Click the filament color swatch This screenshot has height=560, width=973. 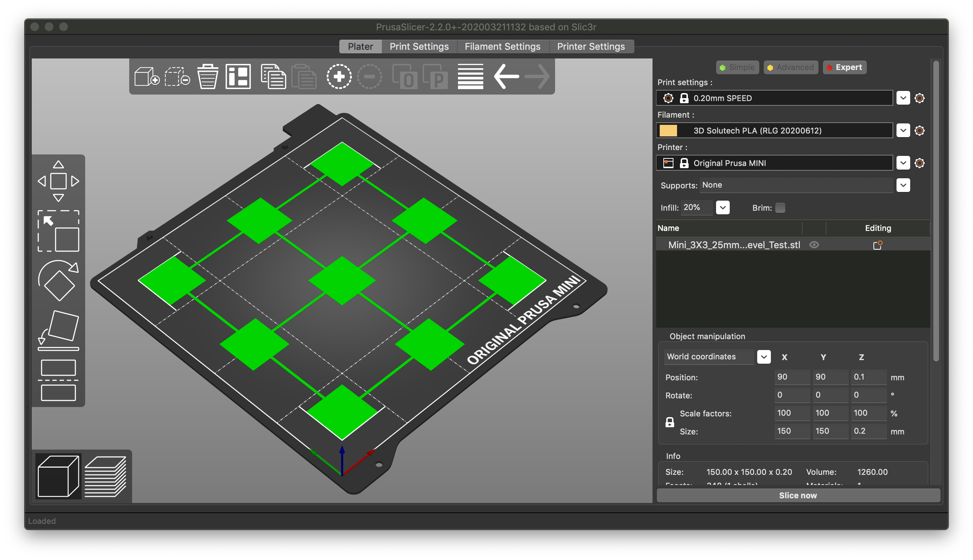[668, 131]
